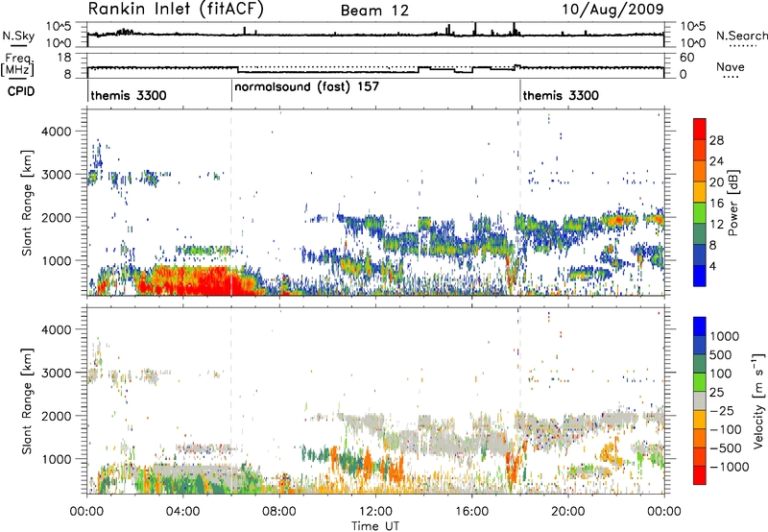Pick the gray segment of Velocity colorbar
The height and width of the screenshot is (532, 768).
tap(700, 400)
